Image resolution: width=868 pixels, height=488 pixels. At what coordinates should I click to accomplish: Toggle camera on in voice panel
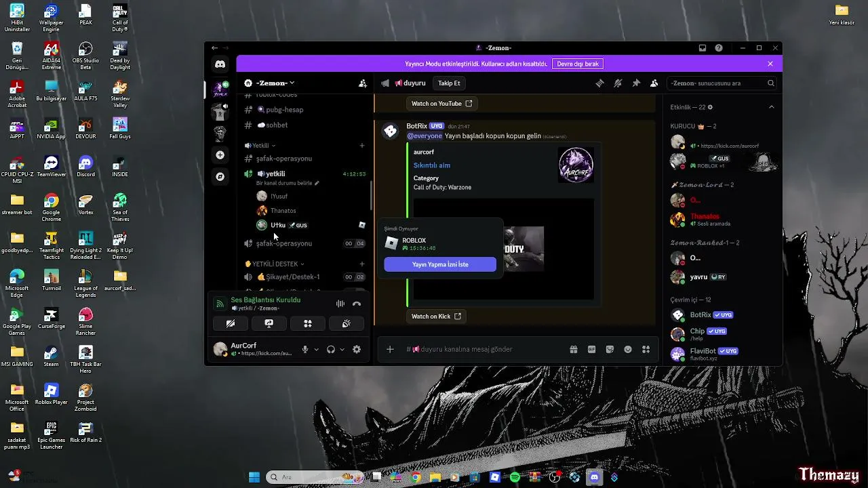[231, 324]
